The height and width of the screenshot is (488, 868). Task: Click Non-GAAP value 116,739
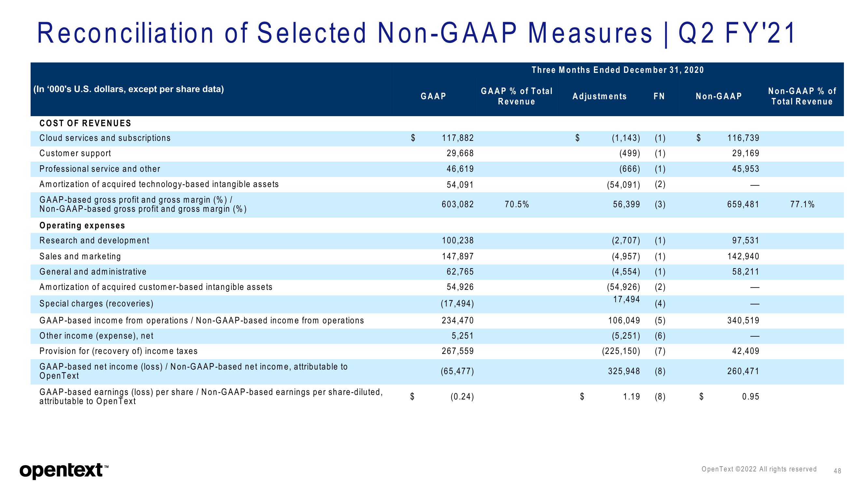(743, 138)
